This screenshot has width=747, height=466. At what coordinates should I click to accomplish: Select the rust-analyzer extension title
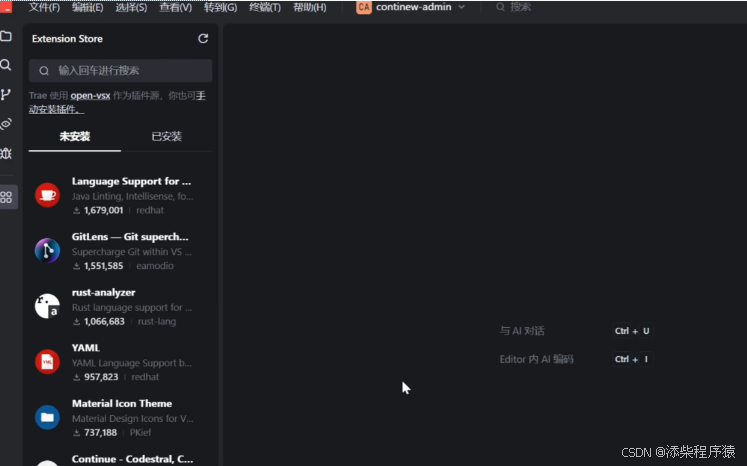pos(103,293)
